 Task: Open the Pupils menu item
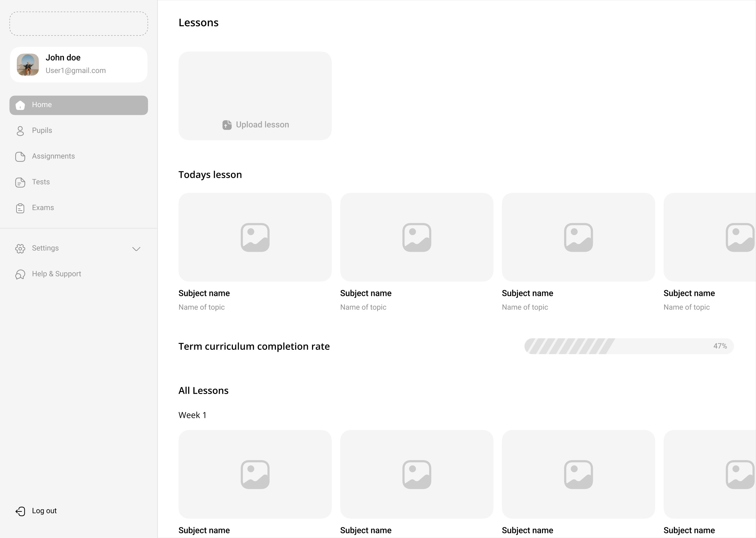tap(42, 130)
